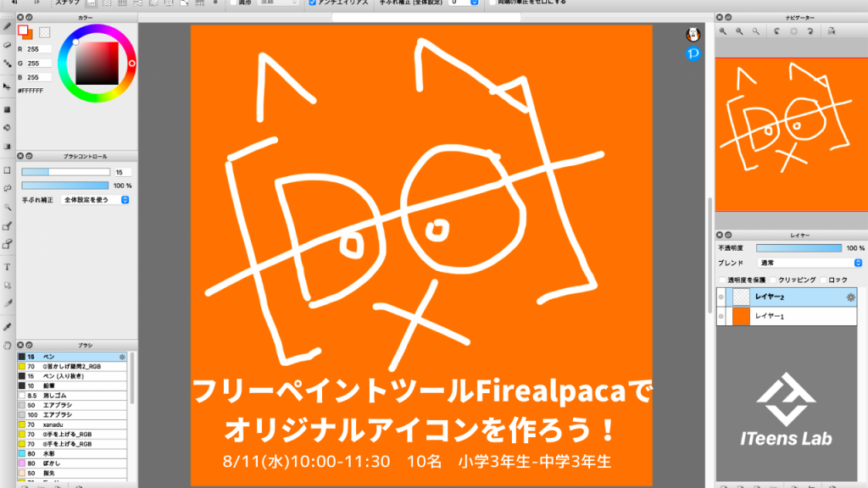Reset canvas rotation in Navigator
868x488 pixels.
pos(793,31)
